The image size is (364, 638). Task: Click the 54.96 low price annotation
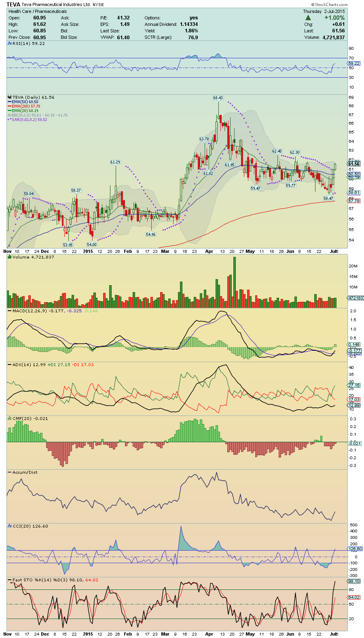(x=151, y=235)
